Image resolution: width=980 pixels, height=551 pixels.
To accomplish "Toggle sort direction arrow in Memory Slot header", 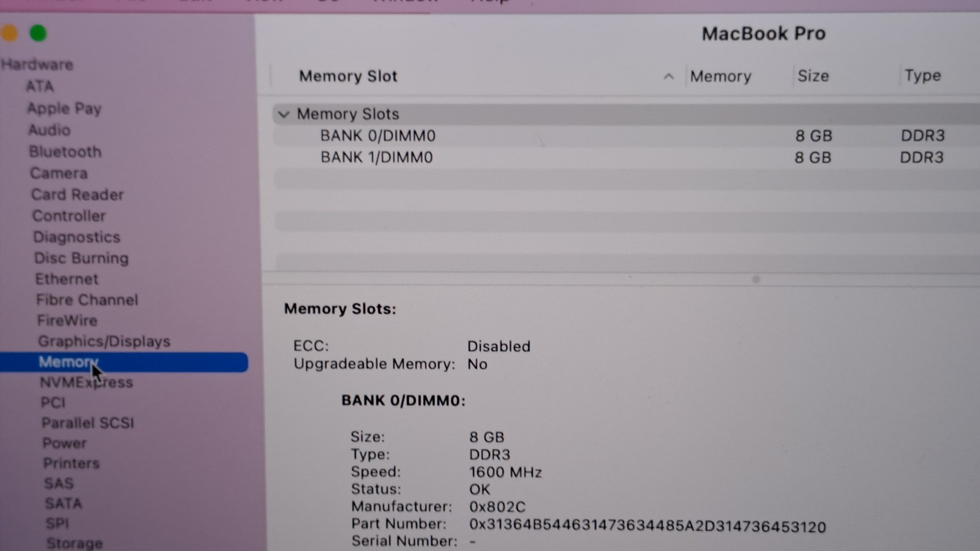I will coord(668,77).
